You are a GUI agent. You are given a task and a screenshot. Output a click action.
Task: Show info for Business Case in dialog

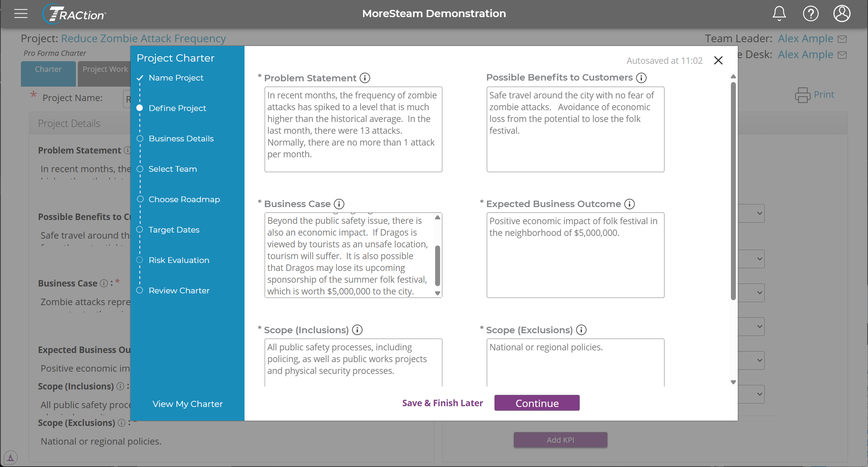(339, 204)
